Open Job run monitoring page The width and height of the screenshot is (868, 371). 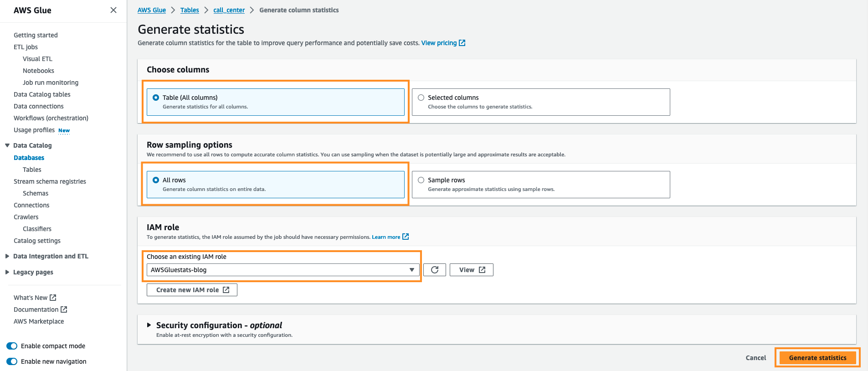[x=51, y=82]
